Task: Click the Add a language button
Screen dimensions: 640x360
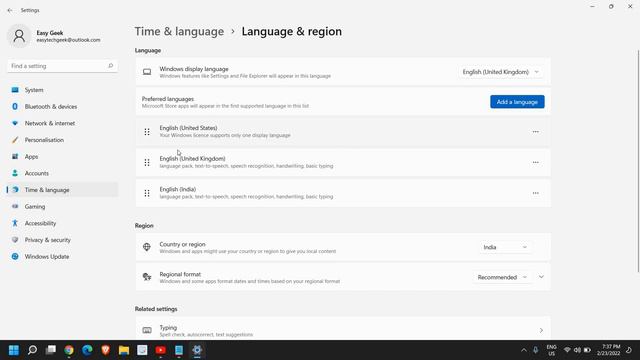Action: point(517,102)
